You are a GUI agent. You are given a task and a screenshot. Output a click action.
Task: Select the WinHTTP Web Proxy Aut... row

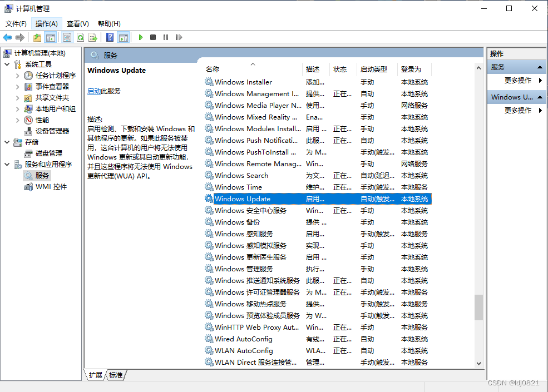point(318,328)
